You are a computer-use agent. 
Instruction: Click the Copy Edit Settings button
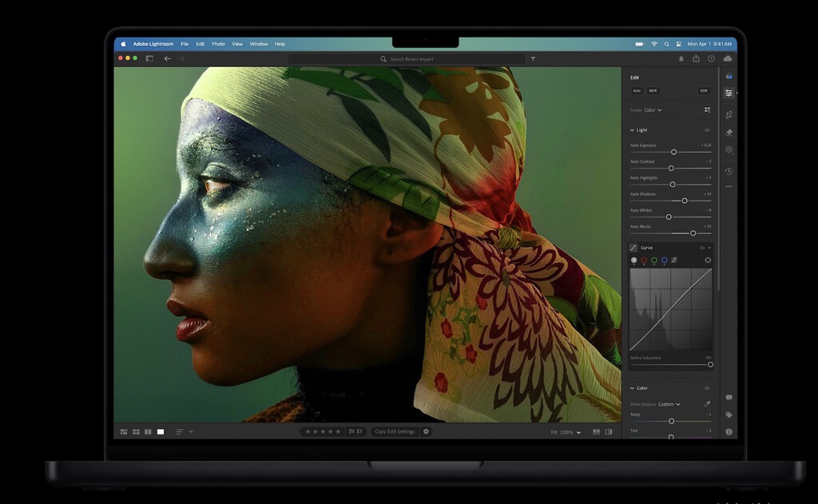click(395, 431)
